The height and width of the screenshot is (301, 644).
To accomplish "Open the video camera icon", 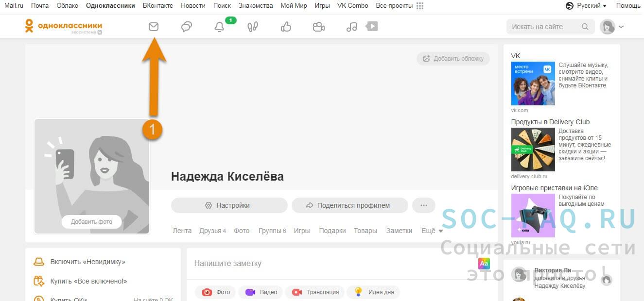I will click(319, 27).
